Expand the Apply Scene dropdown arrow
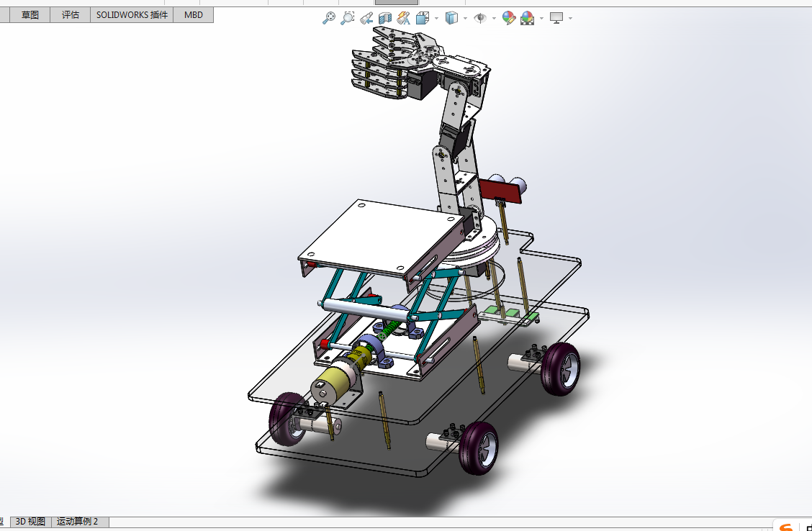Screen dimensions: 812x531 [x=541, y=18]
